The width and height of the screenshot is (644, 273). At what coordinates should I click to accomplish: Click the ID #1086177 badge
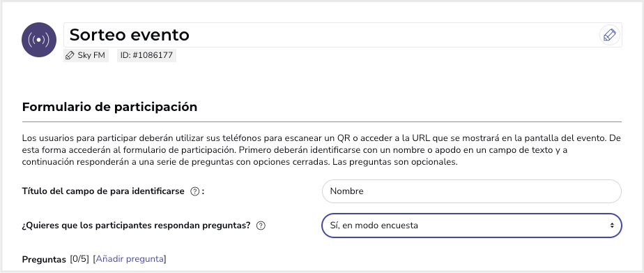click(x=146, y=55)
